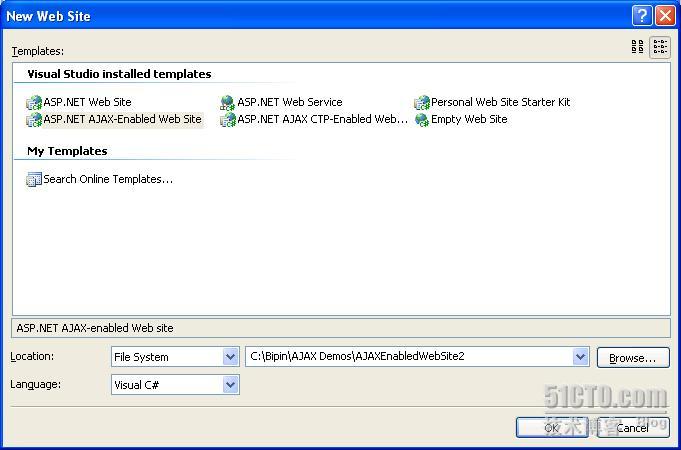Viewport: 681px width, 450px height.
Task: Select the Empty Web Site template icon
Action: (x=421, y=119)
